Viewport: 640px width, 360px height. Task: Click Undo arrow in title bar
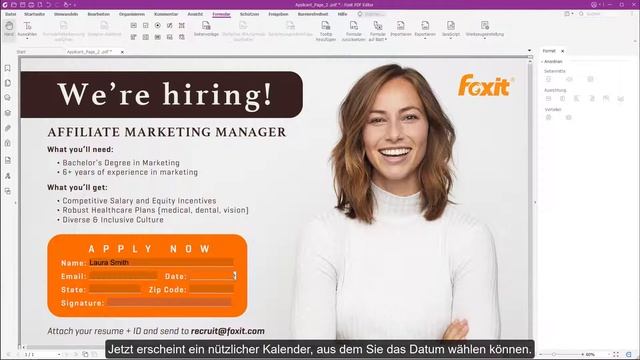[x=49, y=4]
